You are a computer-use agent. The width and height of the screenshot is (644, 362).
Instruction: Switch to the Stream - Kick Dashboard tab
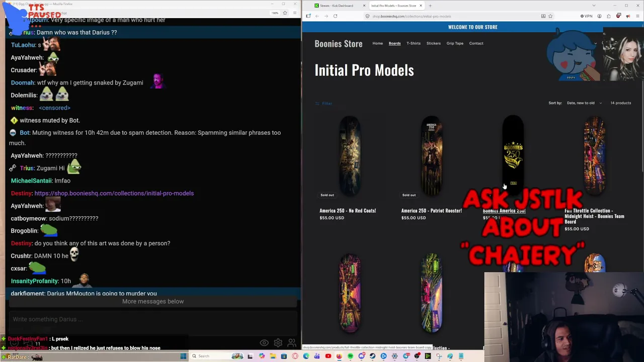[337, 6]
